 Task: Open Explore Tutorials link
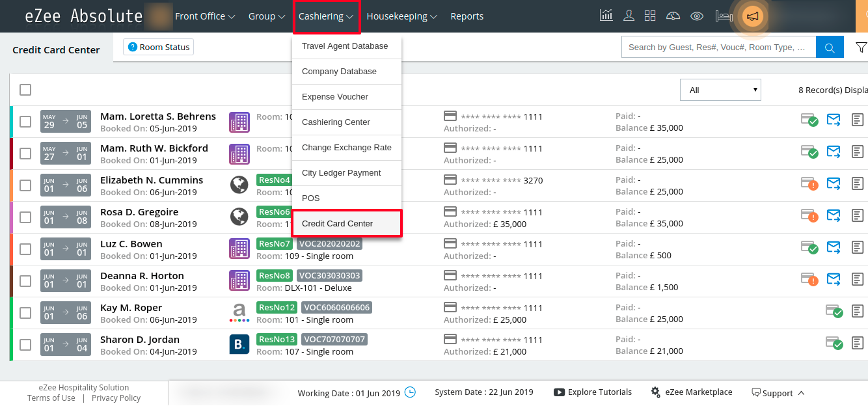593,392
